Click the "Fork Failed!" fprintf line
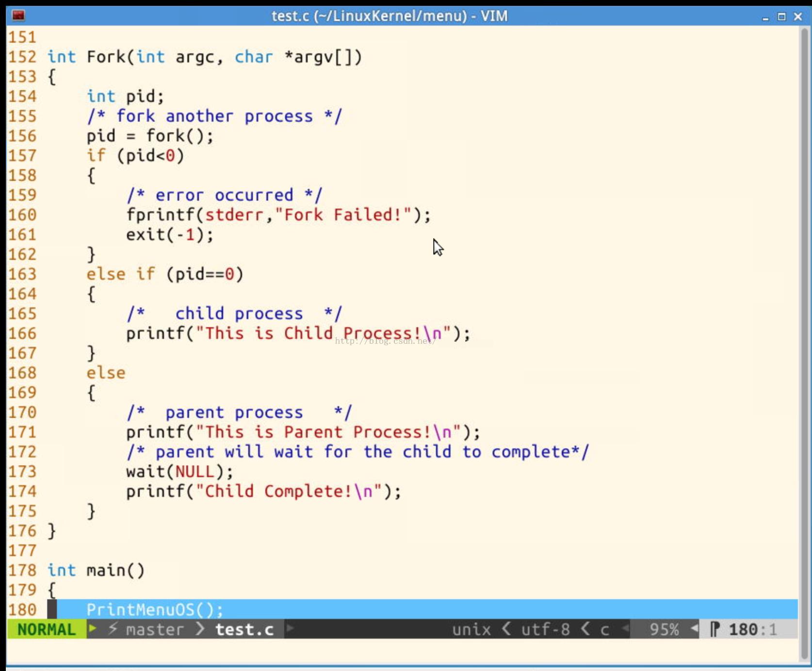The height and width of the screenshot is (671, 812). click(278, 215)
